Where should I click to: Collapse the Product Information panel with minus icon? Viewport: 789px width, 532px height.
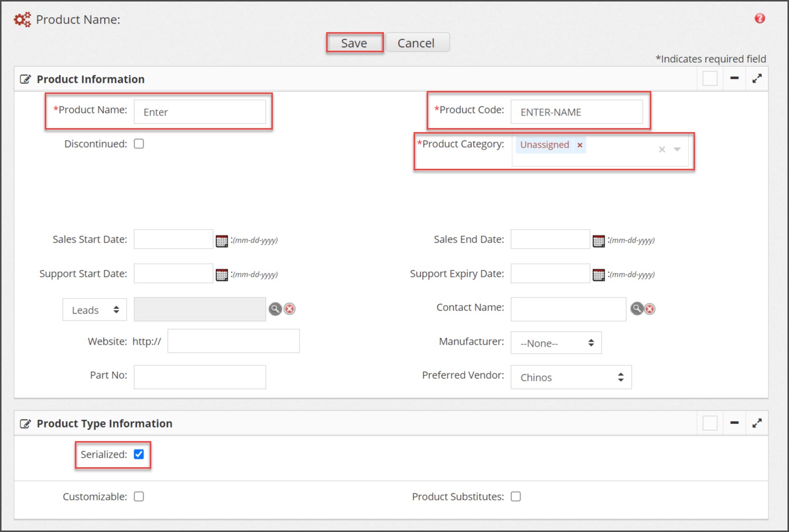coord(734,78)
